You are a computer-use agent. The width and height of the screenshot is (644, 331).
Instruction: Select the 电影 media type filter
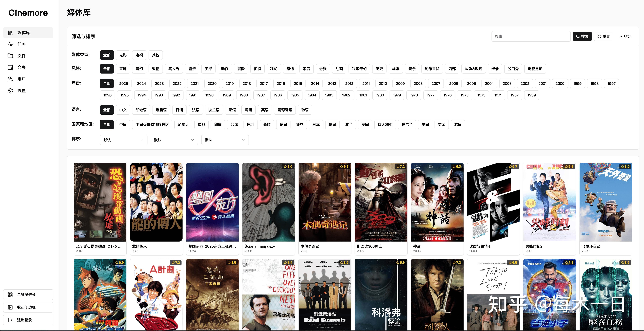tap(123, 55)
